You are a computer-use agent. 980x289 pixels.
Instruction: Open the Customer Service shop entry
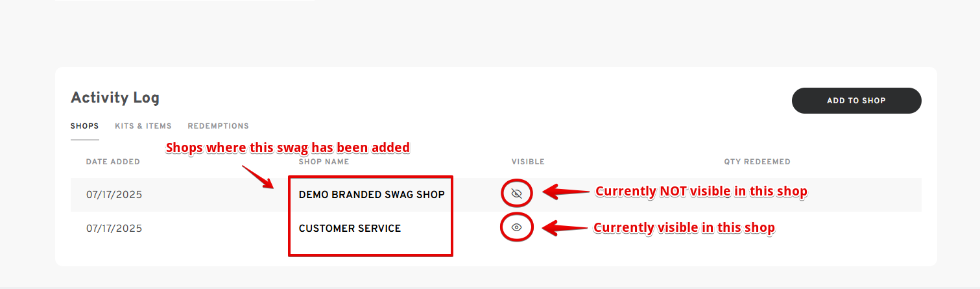(x=350, y=228)
